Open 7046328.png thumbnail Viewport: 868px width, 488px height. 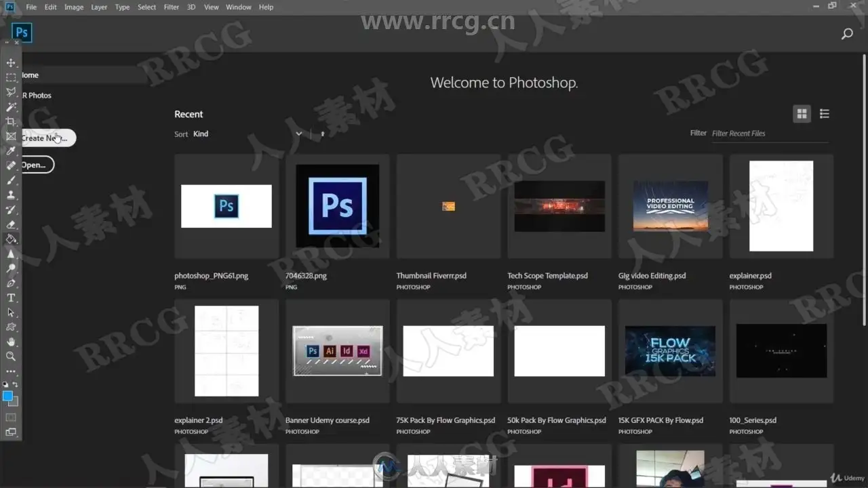[338, 206]
